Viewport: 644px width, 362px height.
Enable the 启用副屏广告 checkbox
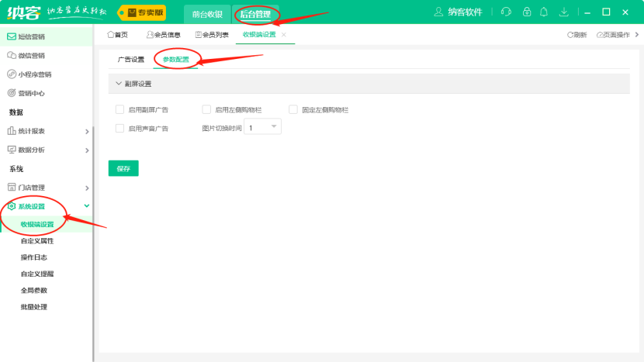tap(119, 110)
